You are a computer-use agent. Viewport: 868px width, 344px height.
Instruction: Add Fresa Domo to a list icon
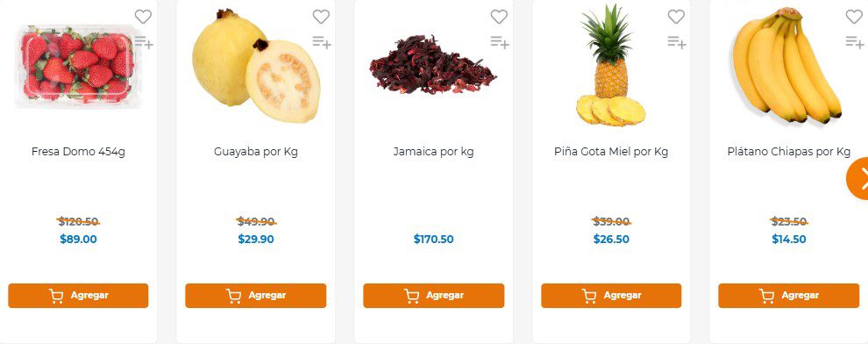pos(144,42)
